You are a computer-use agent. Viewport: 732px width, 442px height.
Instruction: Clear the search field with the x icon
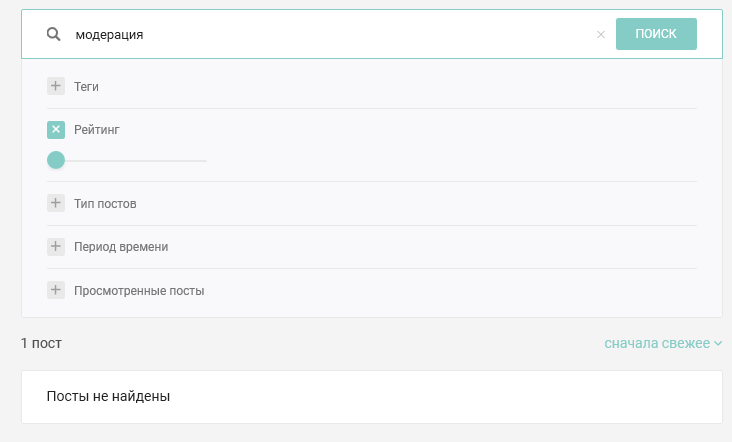pyautogui.click(x=601, y=34)
